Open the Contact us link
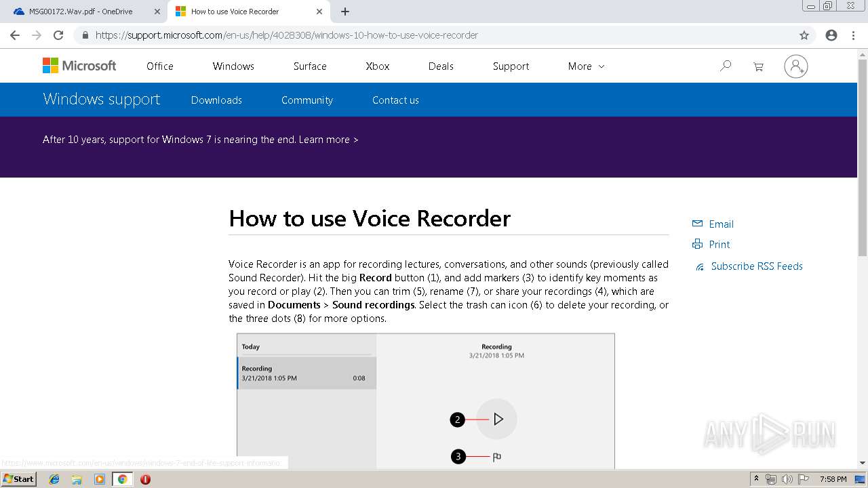Image resolution: width=868 pixels, height=488 pixels. (395, 100)
